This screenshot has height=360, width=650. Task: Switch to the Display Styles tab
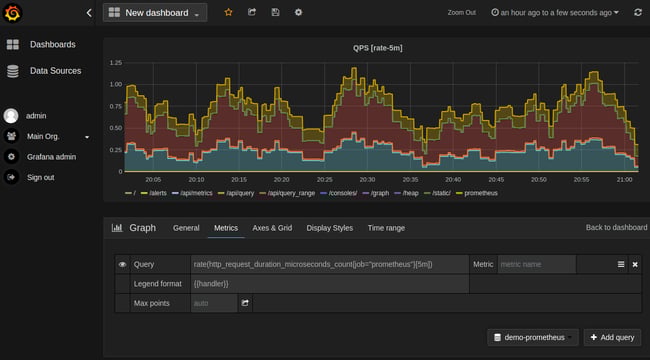pos(330,228)
